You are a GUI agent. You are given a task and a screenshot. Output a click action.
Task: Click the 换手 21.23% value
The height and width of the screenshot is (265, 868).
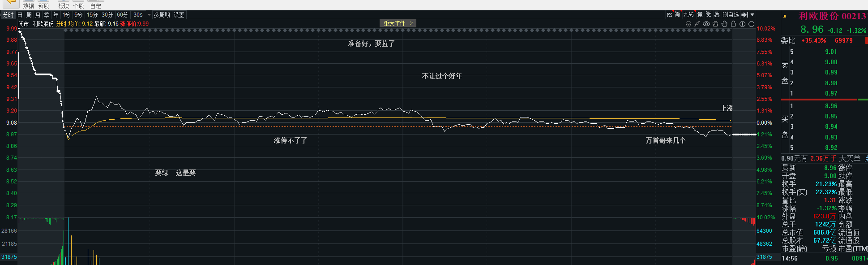tap(826, 184)
